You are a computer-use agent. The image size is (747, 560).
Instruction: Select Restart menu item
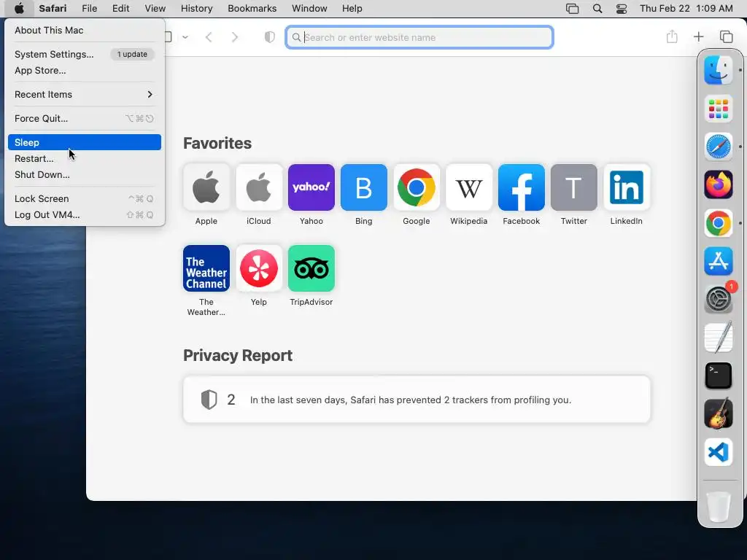click(x=85, y=158)
